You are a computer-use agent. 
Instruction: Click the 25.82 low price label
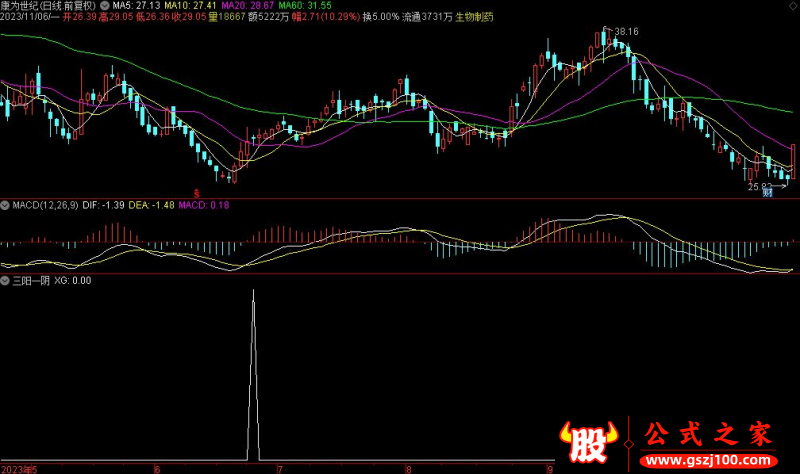tap(761, 186)
